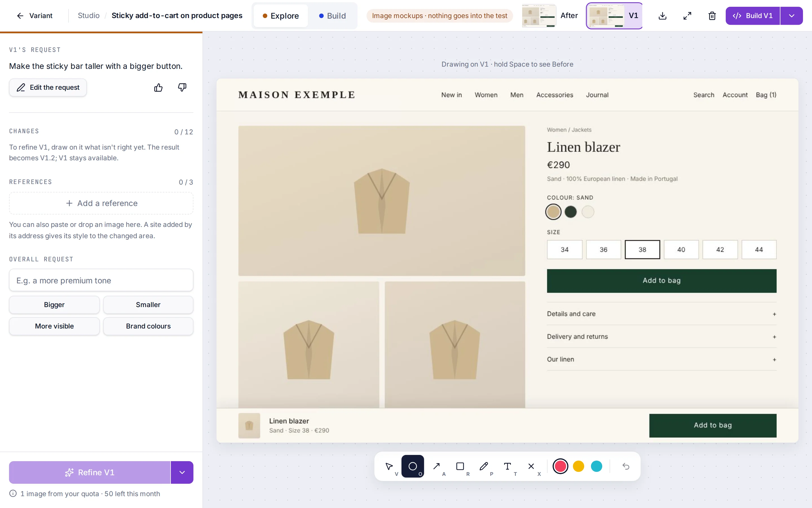Viewport: 812px width, 508px height.
Task: Click Edit the request button
Action: 48,88
